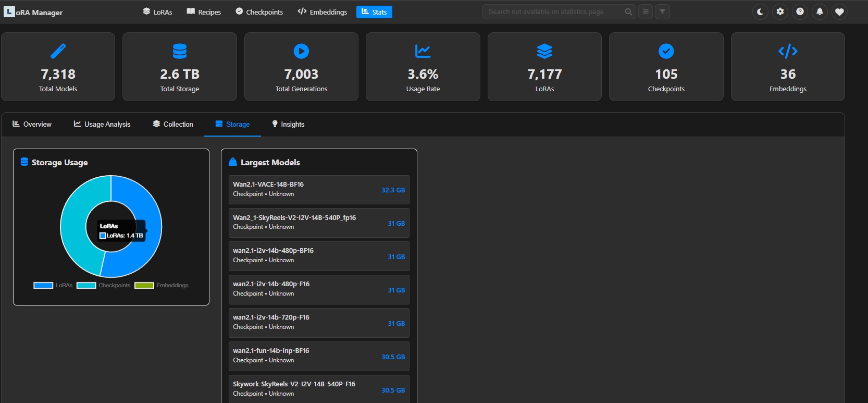Switch to the Collection tab
Image resolution: width=868 pixels, height=403 pixels.
click(172, 124)
